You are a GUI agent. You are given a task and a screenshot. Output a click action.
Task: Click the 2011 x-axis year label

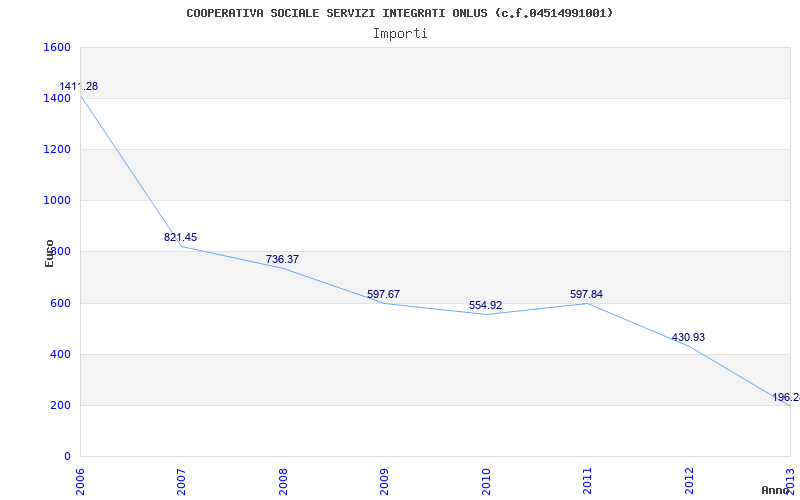coord(587,482)
